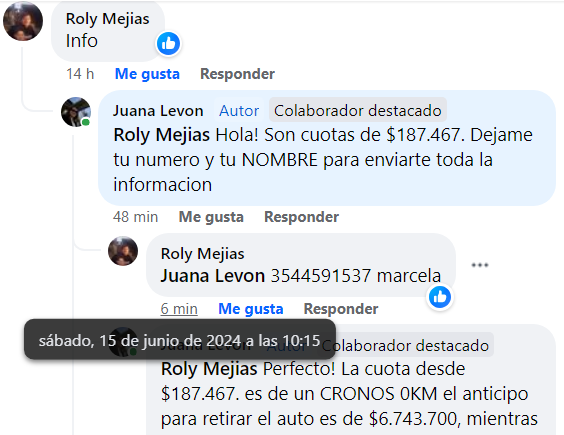Screen dimensions: 564x435
Task: Reply to Roly Mejias Info comment
Action: tap(237, 74)
